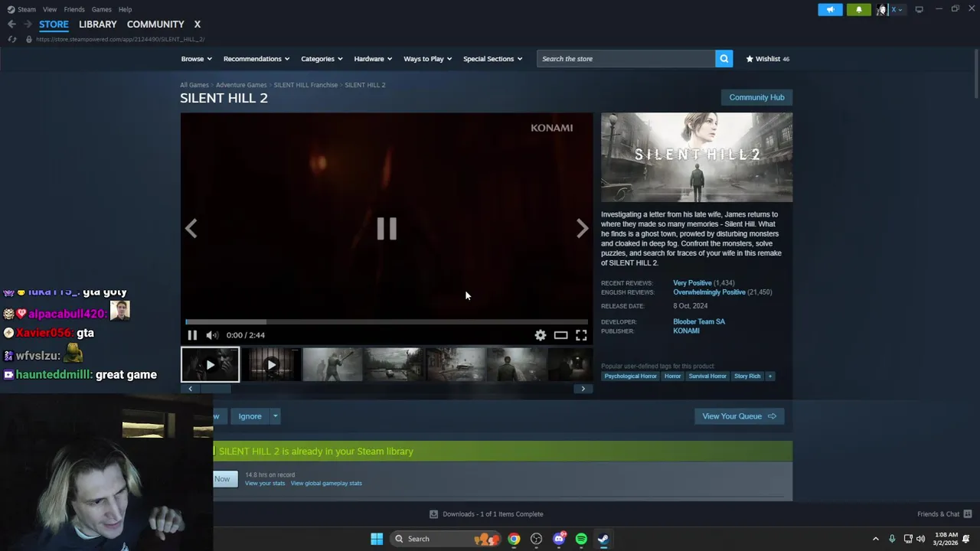Open the account name X dropdown
Image resolution: width=980 pixels, height=551 pixels.
point(897,9)
